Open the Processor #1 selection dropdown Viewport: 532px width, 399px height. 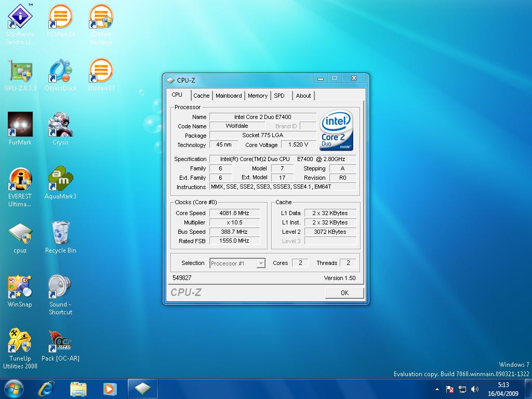(237, 263)
